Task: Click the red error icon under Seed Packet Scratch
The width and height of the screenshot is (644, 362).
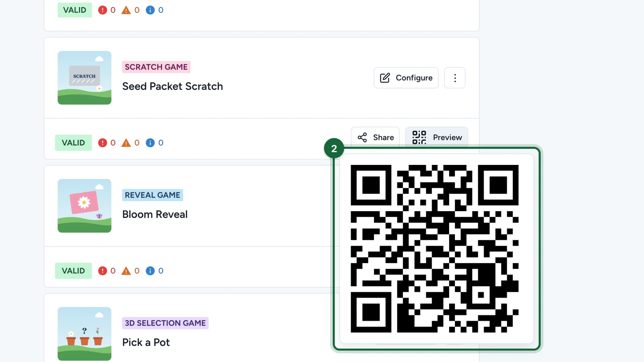Action: tap(103, 143)
